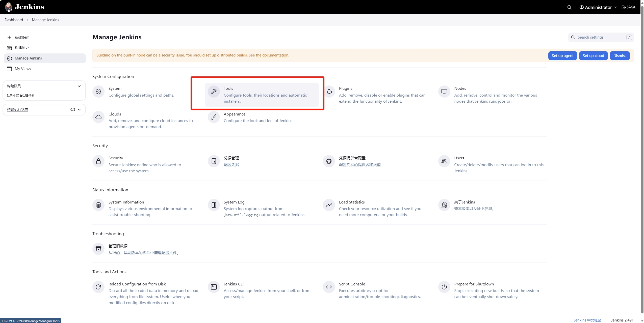This screenshot has width=644, height=323.
Task: Open Clouds via the cloud icon
Action: pos(98,117)
